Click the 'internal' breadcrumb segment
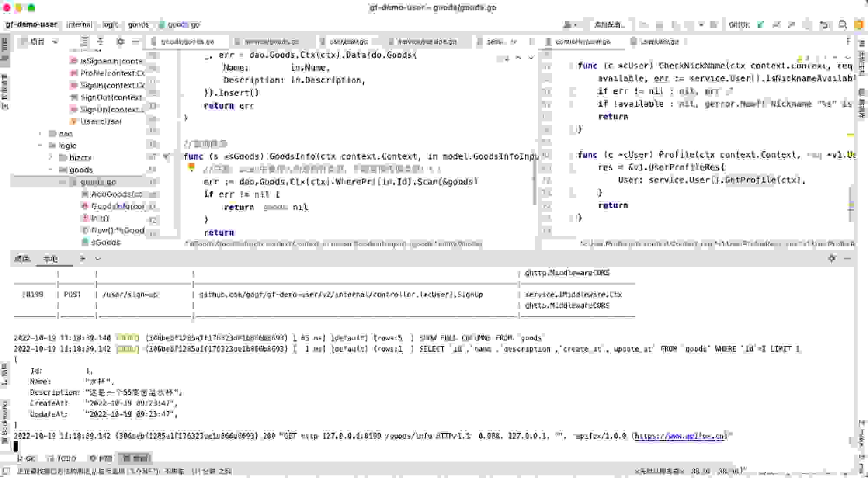This screenshot has height=478, width=868. 79,25
